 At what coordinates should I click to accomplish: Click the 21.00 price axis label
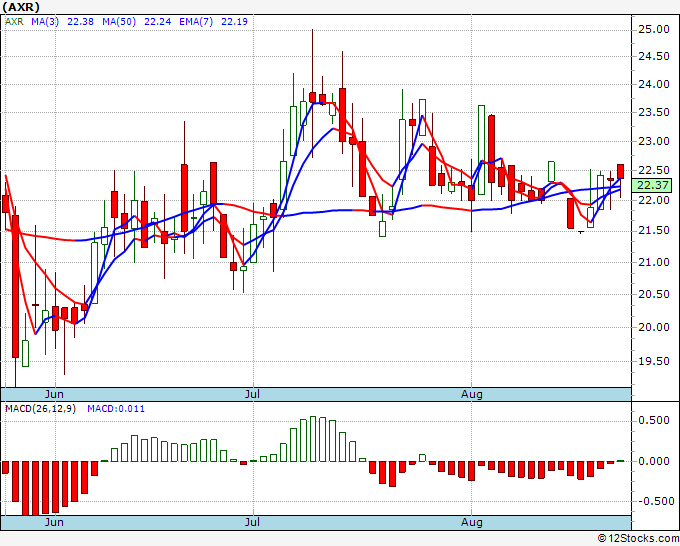click(x=654, y=262)
